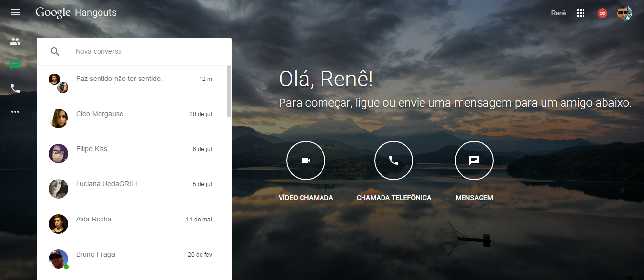The image size is (644, 280).
Task: Start a phone call with circle button
Action: [x=394, y=160]
